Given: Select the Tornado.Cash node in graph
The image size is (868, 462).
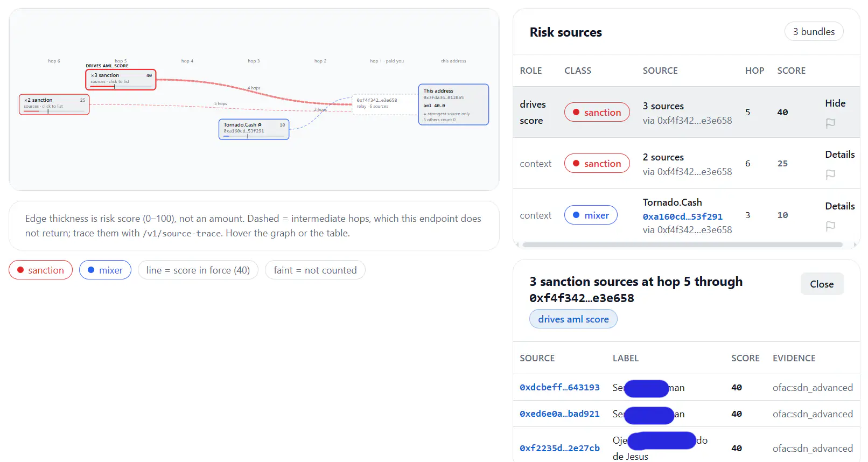Looking at the screenshot, I should [x=254, y=129].
